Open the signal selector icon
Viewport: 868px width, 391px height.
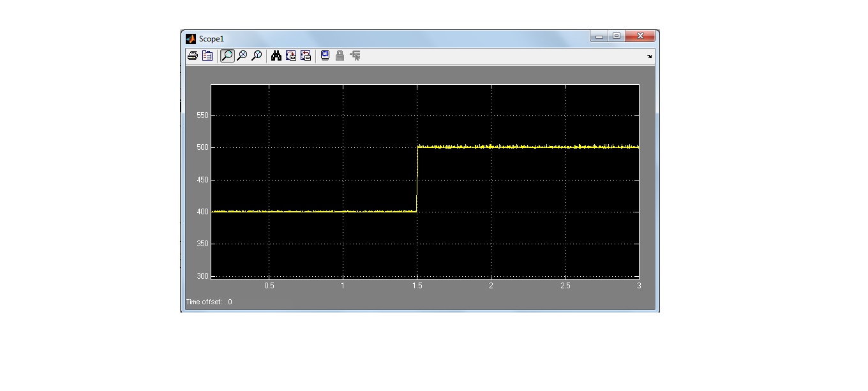coord(355,56)
